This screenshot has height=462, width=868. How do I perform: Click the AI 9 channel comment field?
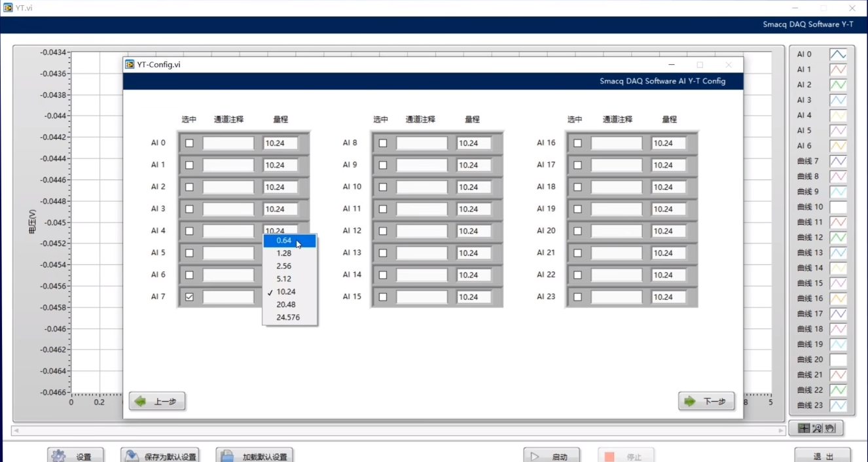[x=422, y=166]
